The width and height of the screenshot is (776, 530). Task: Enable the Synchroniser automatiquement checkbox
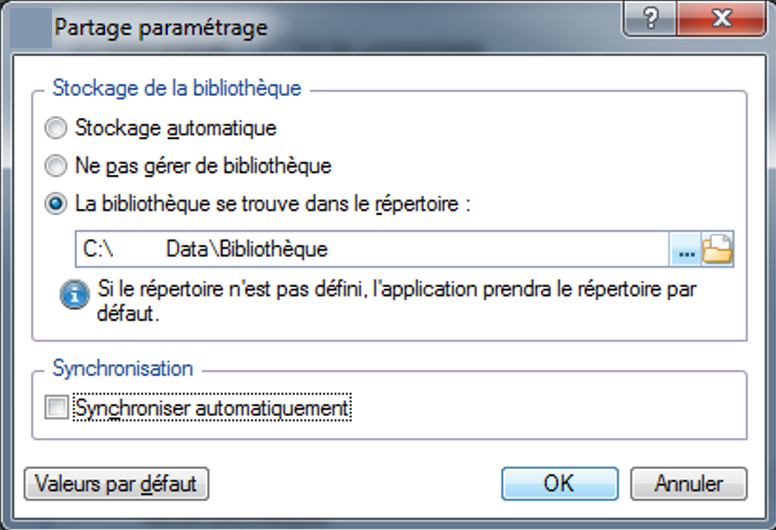[56, 408]
